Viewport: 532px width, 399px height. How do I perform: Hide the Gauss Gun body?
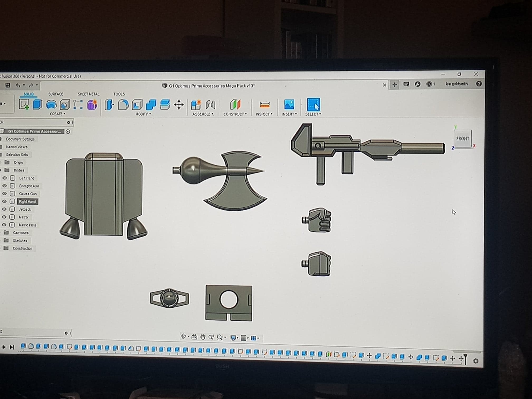(4, 194)
